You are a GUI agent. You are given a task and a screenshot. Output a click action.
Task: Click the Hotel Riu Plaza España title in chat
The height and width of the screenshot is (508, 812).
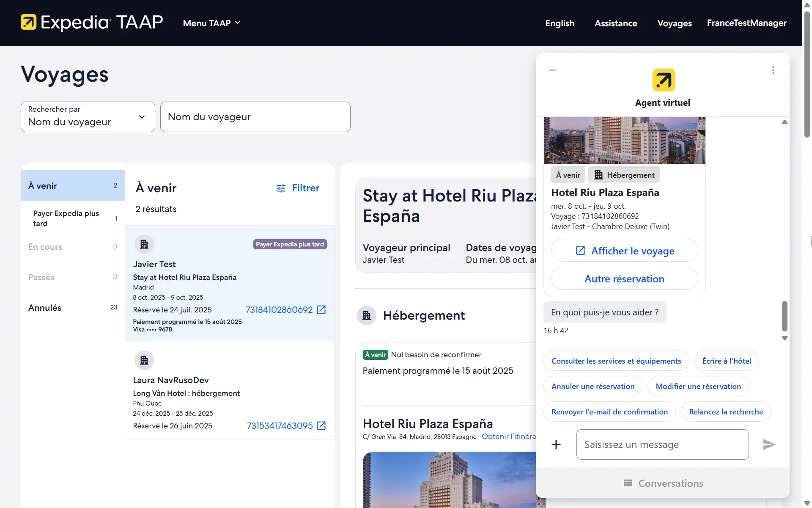605,193
